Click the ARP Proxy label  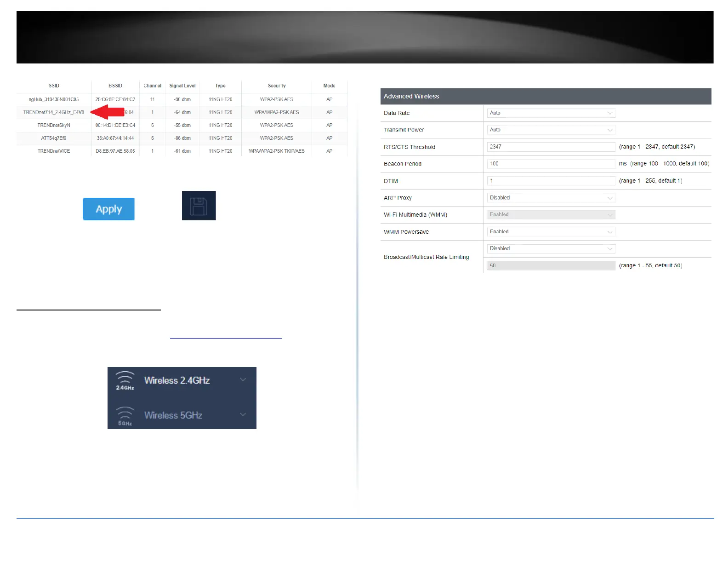click(x=398, y=198)
